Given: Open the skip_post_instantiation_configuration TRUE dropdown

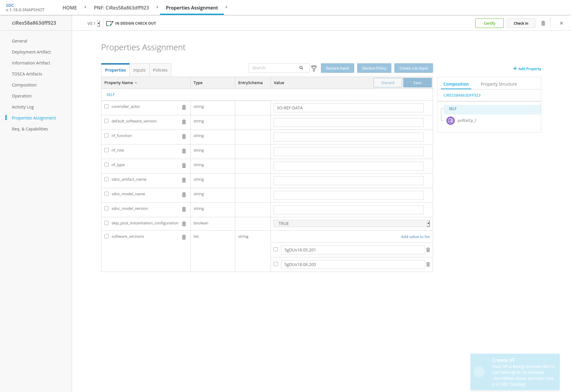Looking at the screenshot, I should tap(352, 223).
